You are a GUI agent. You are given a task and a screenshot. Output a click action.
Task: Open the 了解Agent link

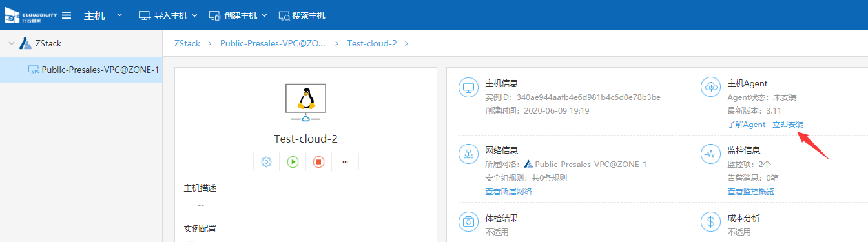click(746, 124)
